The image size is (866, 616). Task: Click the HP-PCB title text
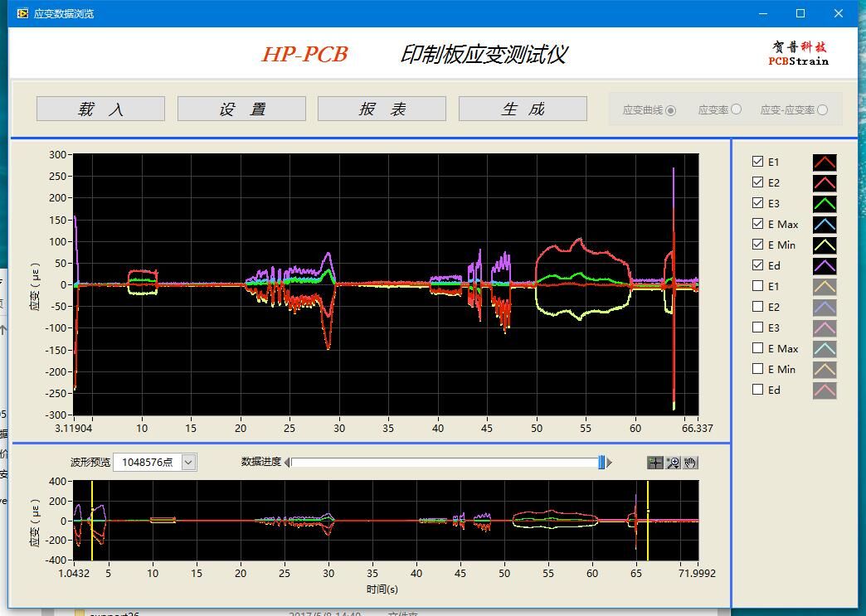pos(305,54)
